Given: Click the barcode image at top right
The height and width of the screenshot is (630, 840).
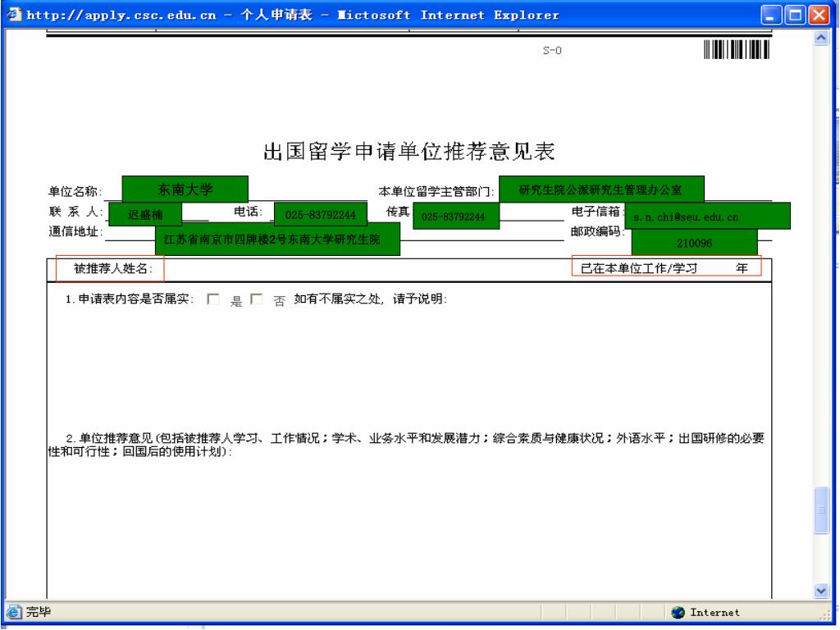Looking at the screenshot, I should (737, 49).
